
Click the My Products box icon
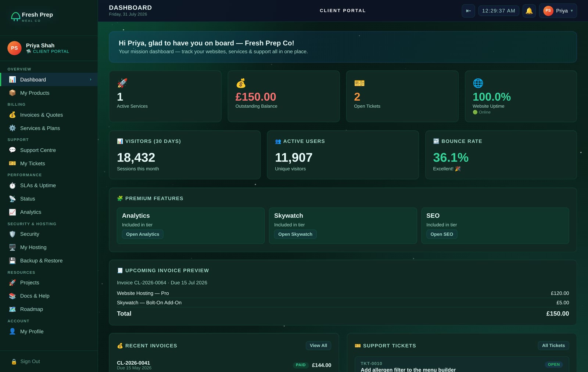12,93
